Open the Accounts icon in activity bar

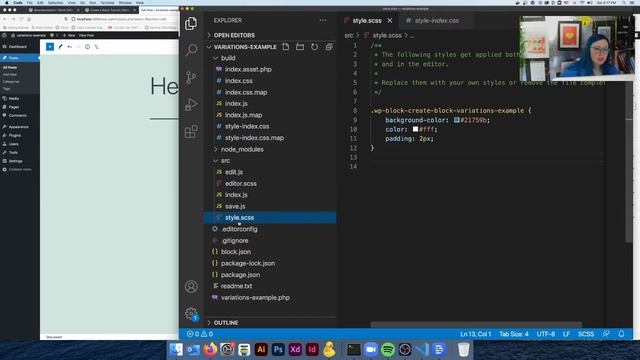pos(191,287)
